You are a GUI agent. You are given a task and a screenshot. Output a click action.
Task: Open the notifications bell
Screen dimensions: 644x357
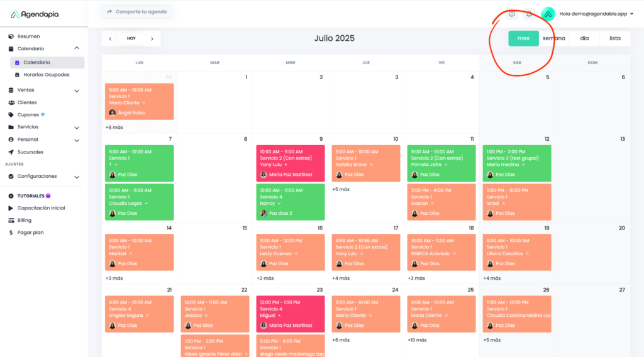530,14
